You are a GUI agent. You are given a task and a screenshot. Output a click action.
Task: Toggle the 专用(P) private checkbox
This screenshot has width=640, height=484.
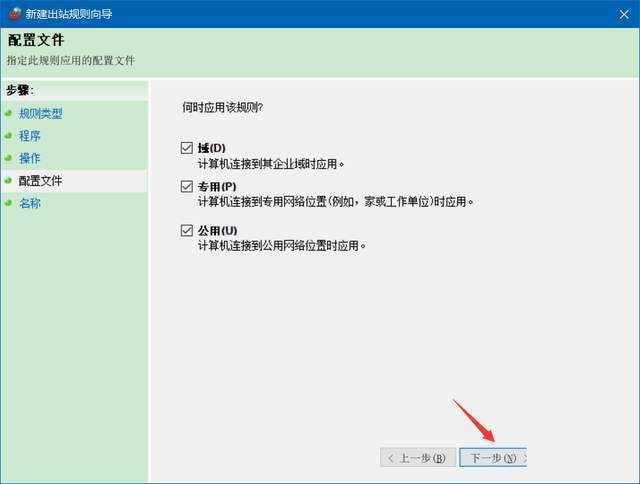pyautogui.click(x=187, y=186)
